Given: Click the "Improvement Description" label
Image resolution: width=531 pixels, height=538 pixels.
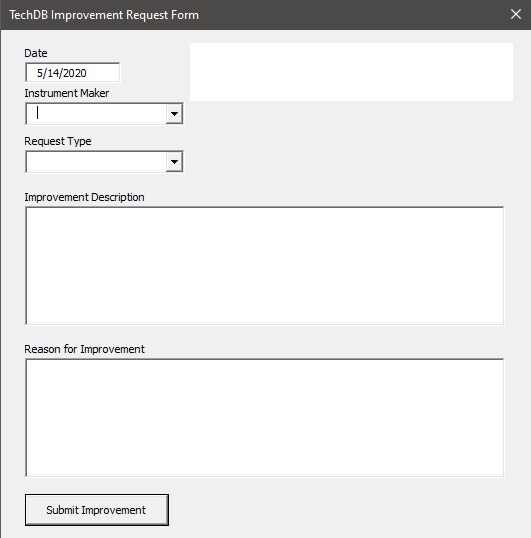Looking at the screenshot, I should [84, 197].
